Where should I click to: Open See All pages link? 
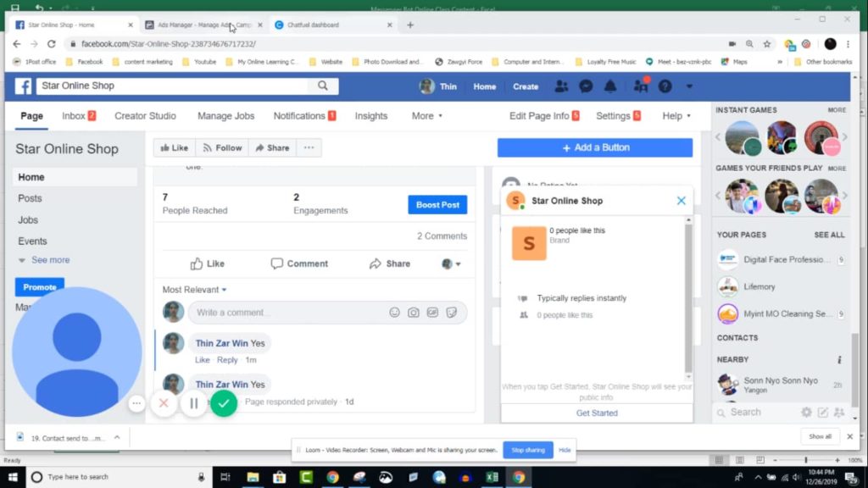[x=829, y=235]
